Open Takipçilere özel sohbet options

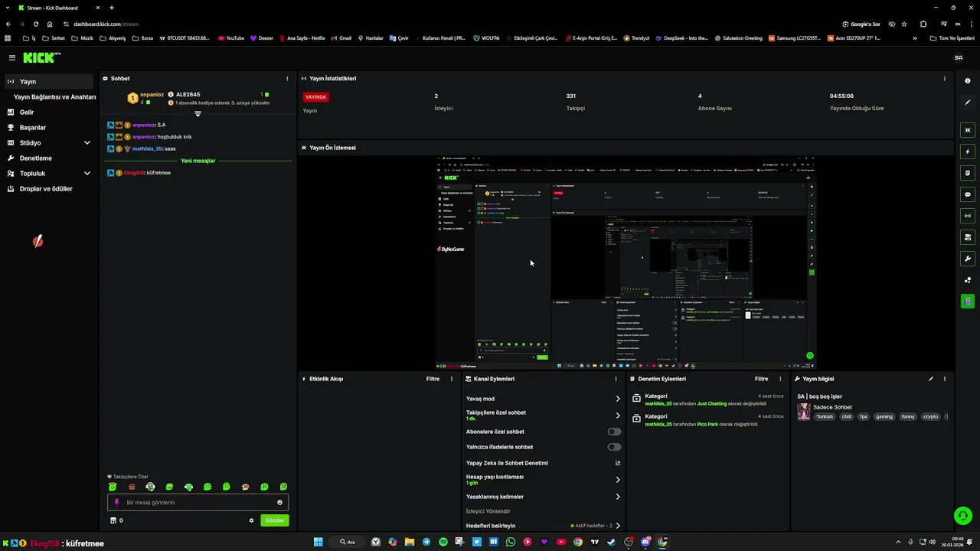point(618,416)
